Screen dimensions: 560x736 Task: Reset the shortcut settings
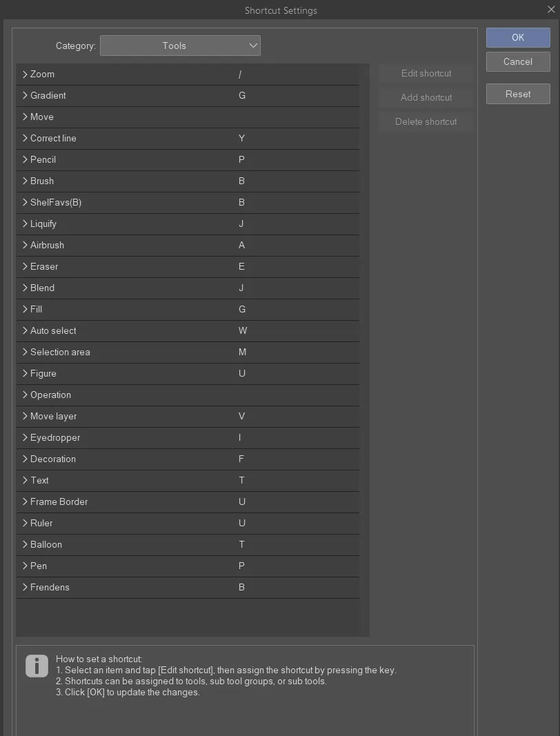pos(518,94)
